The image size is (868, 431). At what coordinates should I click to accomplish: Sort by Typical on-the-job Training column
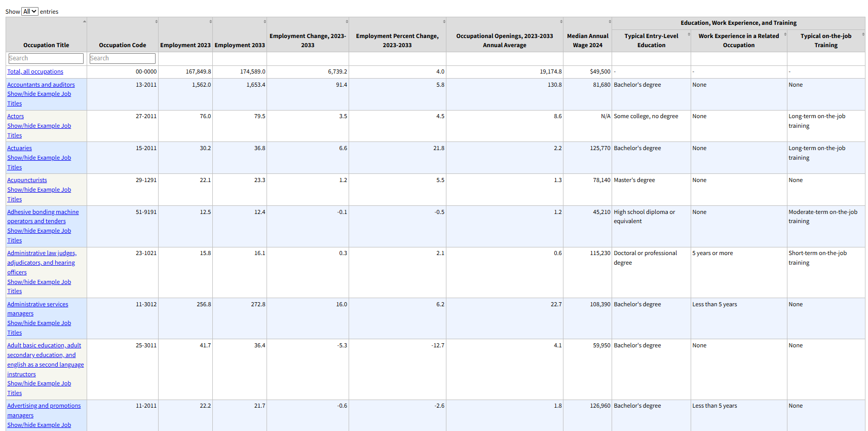[x=826, y=41]
